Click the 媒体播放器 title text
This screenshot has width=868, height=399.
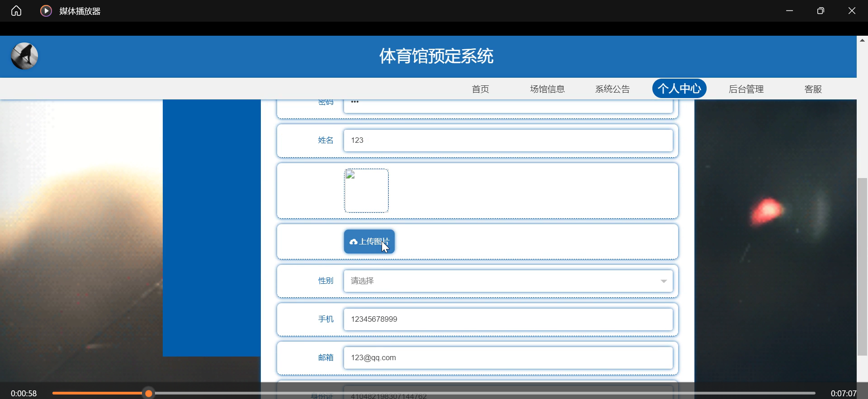[x=80, y=11]
